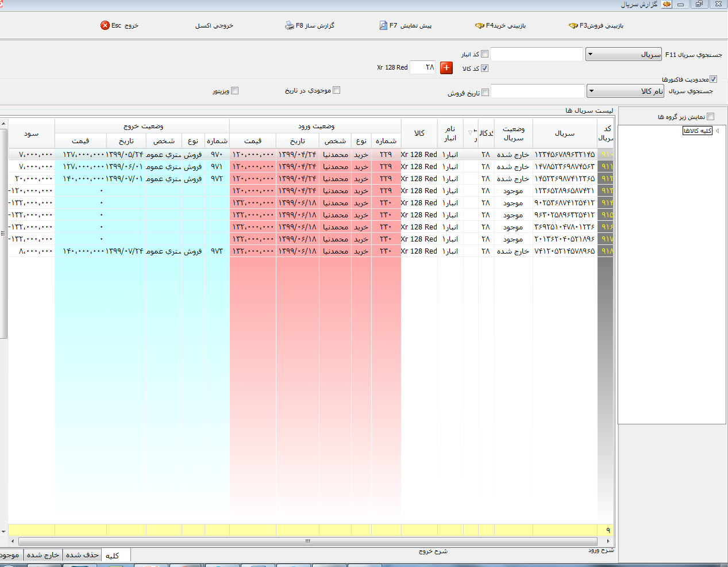Toggle the محدودیت فاکتورها checkbox
The image size is (728, 567).
[713, 79]
